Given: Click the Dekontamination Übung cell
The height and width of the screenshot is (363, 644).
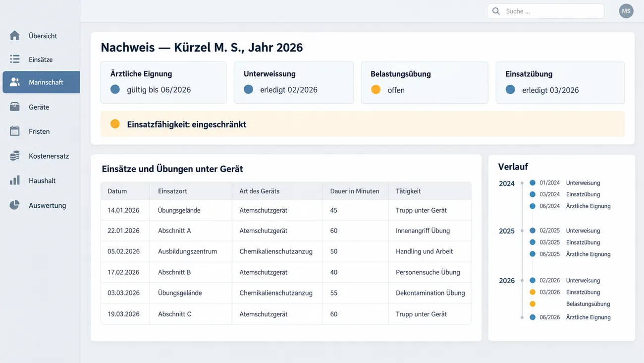Looking at the screenshot, I should [430, 293].
